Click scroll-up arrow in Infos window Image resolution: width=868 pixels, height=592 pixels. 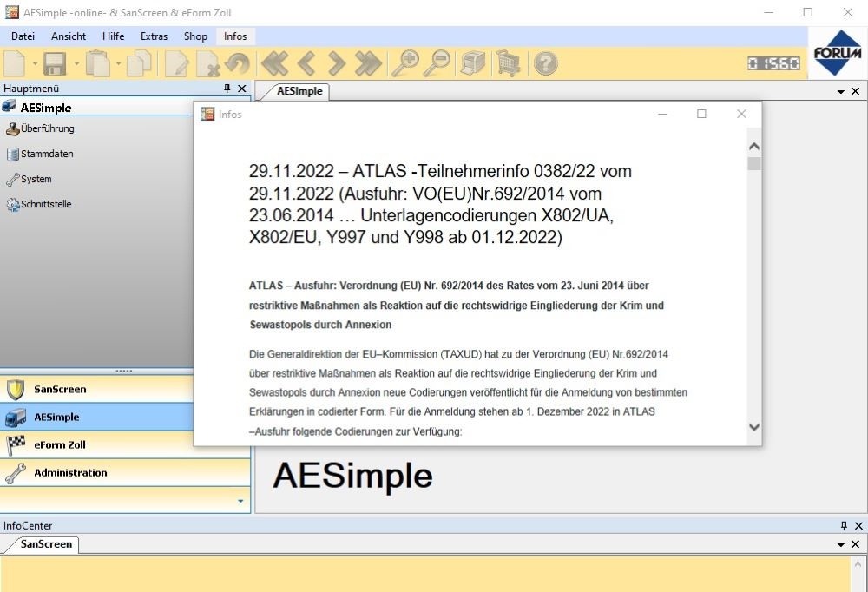[754, 146]
